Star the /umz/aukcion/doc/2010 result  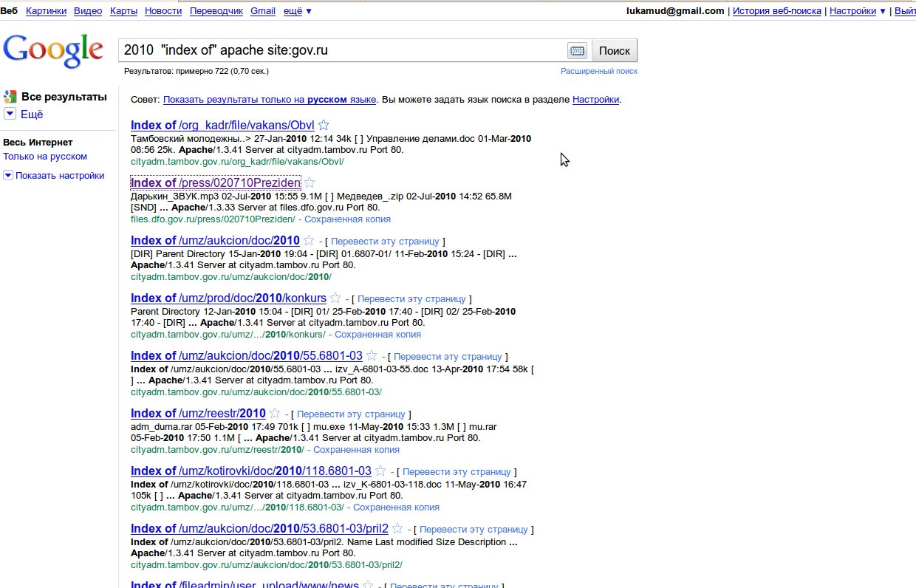coord(309,240)
